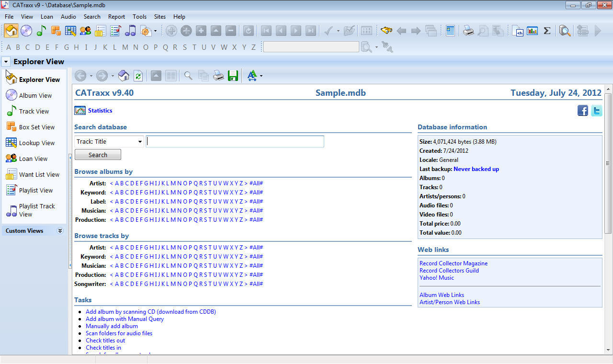Viewport: 613px width, 364px height.
Task: Print the explorer page using printer icon
Action: pos(218,76)
